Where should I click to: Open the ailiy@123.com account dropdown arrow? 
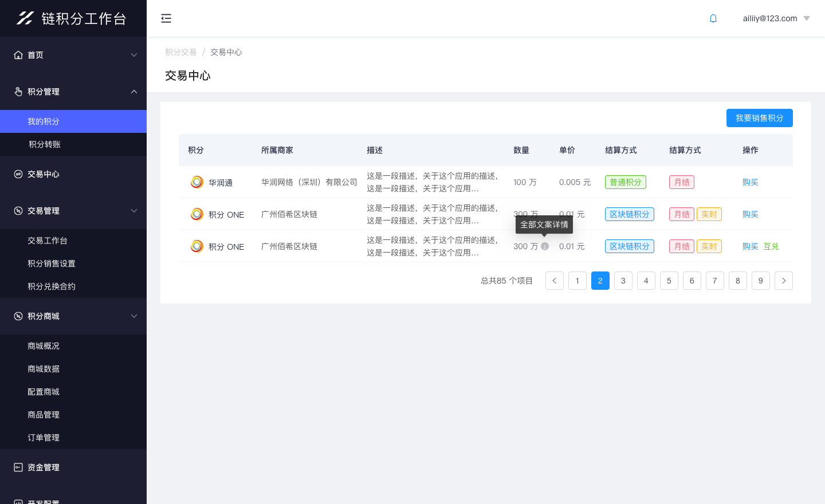(807, 18)
